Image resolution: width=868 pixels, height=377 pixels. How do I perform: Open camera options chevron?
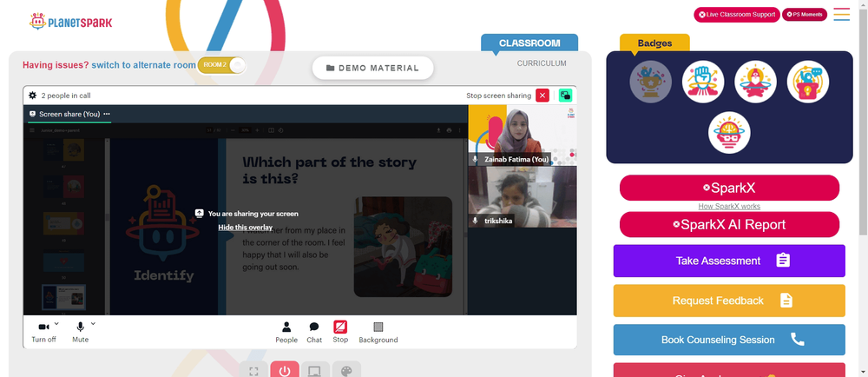[56, 323]
